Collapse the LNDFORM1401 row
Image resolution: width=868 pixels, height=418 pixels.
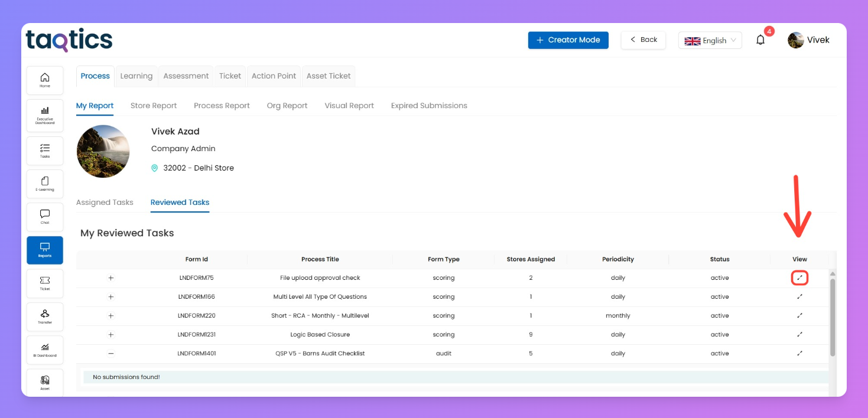click(110, 354)
